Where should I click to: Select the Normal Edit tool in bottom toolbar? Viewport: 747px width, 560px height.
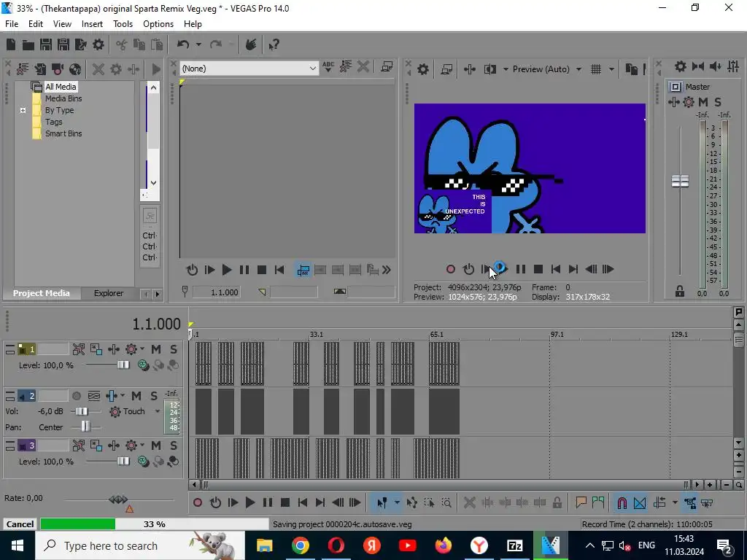click(x=382, y=502)
